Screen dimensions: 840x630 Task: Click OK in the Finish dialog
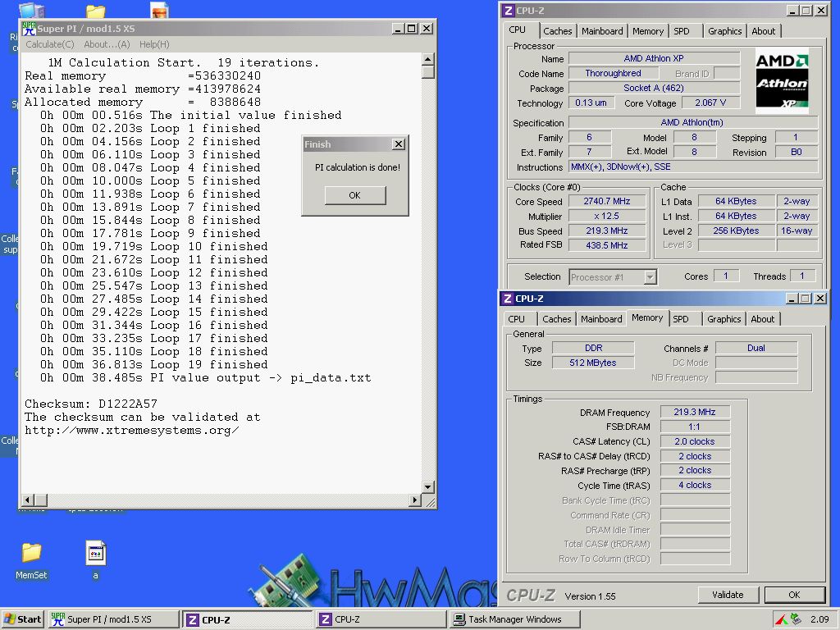[354, 195]
